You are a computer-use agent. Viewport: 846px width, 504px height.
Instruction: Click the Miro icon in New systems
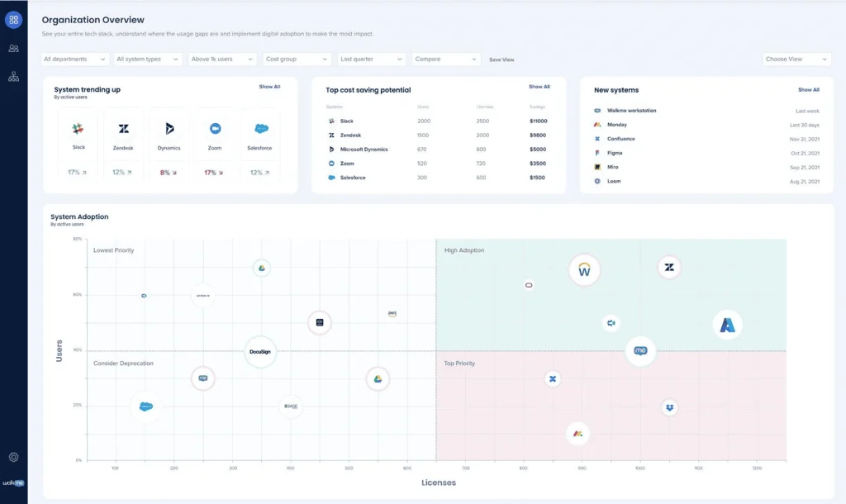596,167
